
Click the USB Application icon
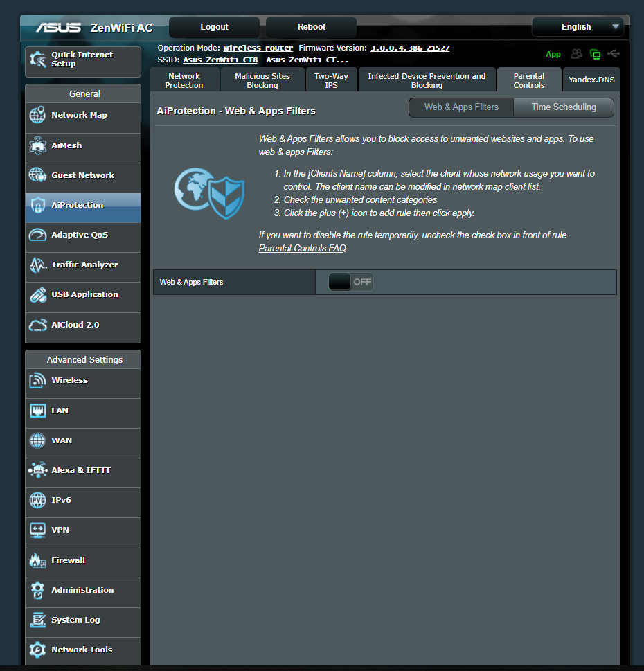coord(38,295)
